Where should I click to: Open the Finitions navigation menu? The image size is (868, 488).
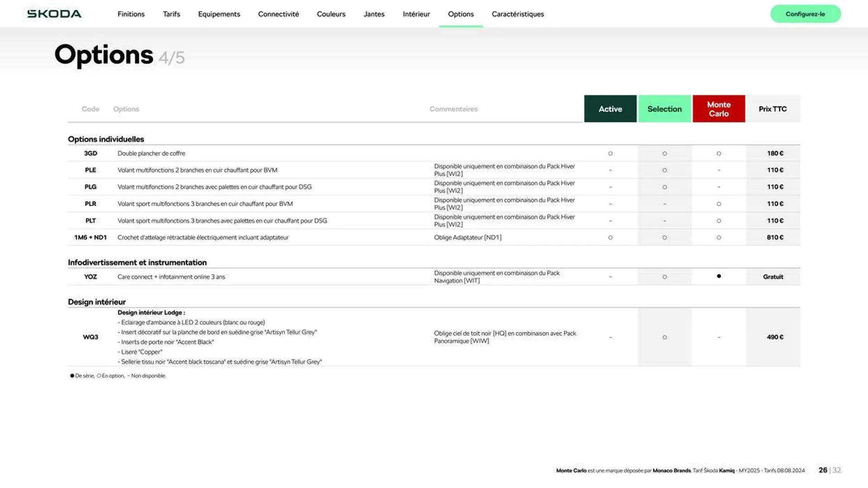click(x=131, y=13)
